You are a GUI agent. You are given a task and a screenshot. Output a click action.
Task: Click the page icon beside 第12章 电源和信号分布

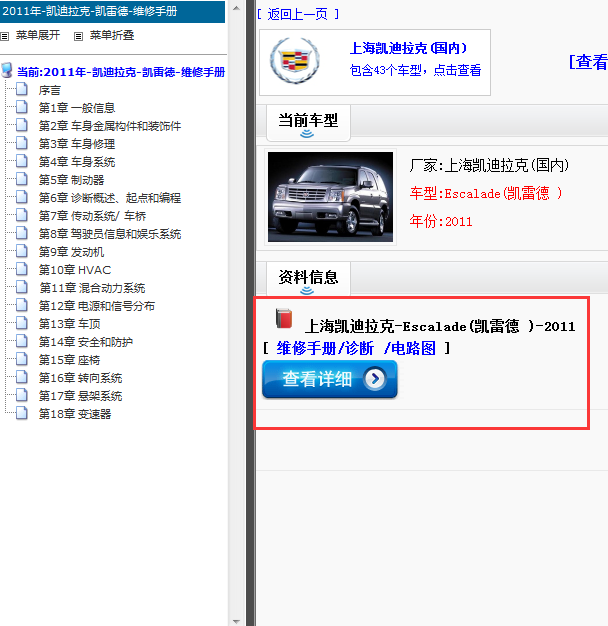click(22, 305)
